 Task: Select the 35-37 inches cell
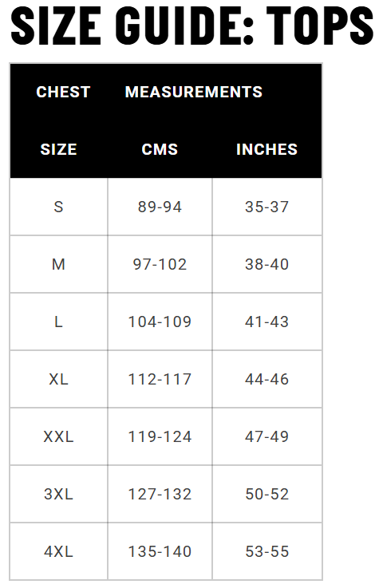tap(267, 207)
